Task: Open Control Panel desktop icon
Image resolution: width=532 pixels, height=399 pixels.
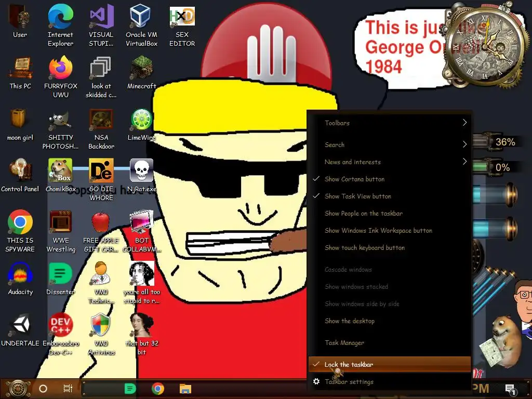Action: point(20,176)
